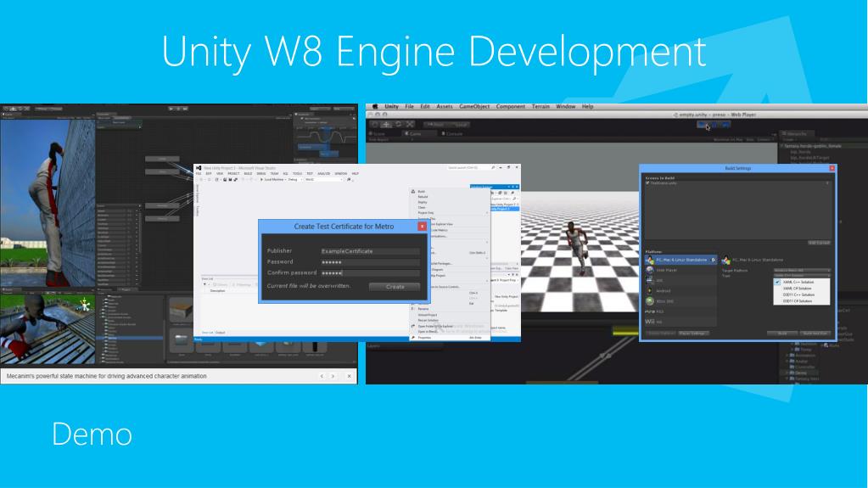This screenshot has width=868, height=488.
Task: Open the Assets menu in Unity
Action: pyautogui.click(x=444, y=106)
